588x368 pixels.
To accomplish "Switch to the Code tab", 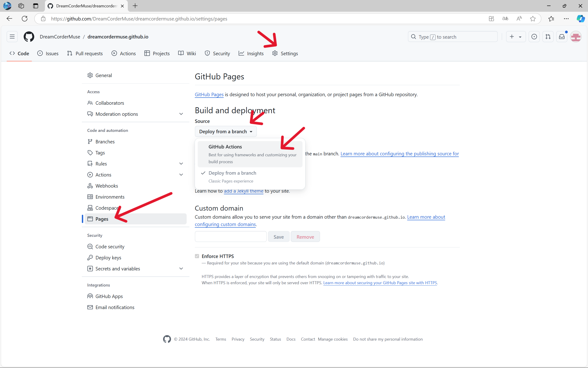I will pos(19,53).
